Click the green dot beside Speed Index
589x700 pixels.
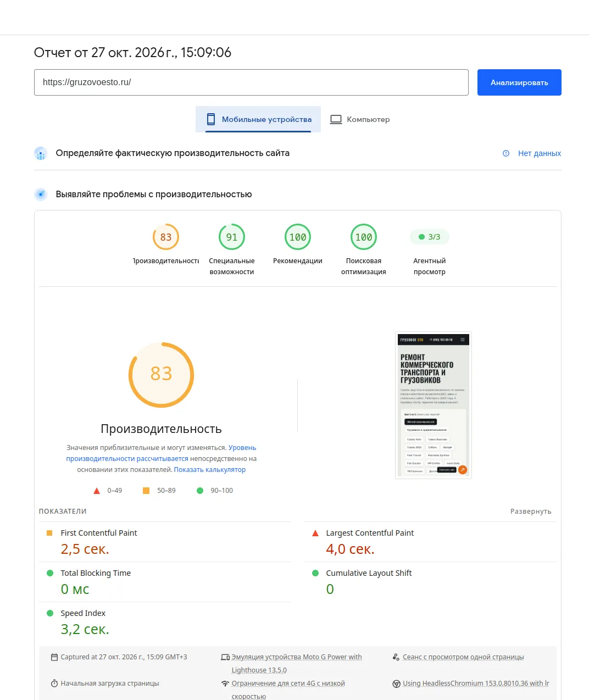pyautogui.click(x=50, y=613)
